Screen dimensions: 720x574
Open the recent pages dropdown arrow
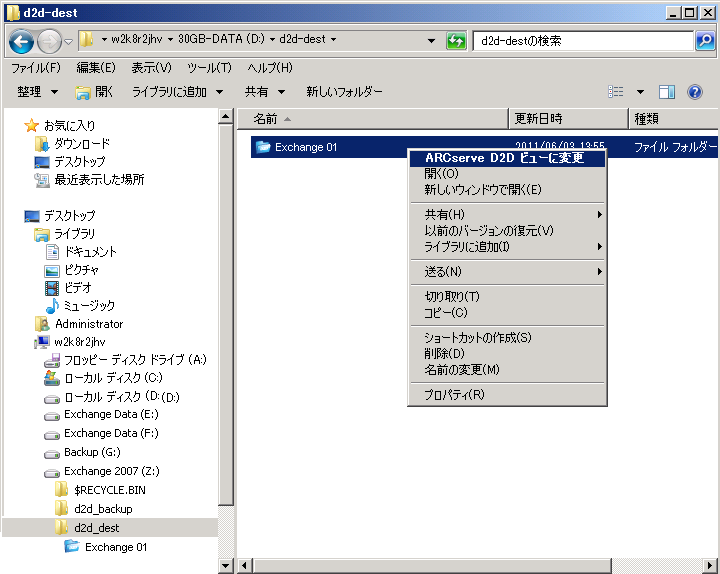[68, 42]
